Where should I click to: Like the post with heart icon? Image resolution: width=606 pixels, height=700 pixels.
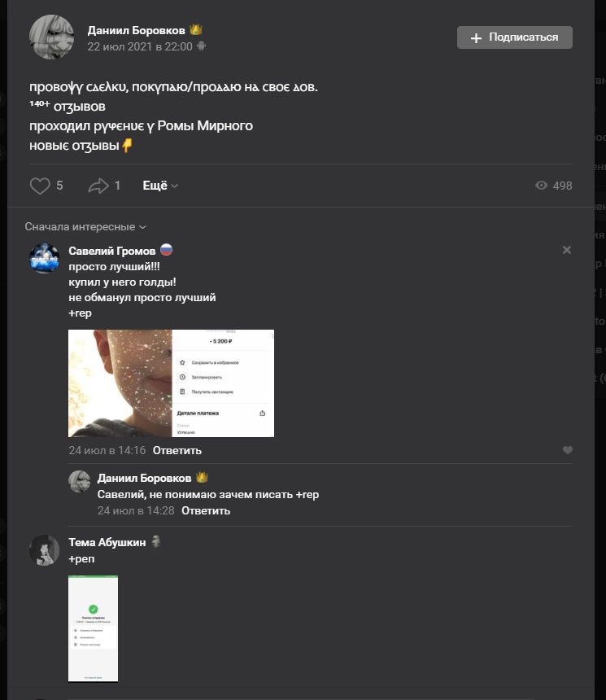point(40,186)
